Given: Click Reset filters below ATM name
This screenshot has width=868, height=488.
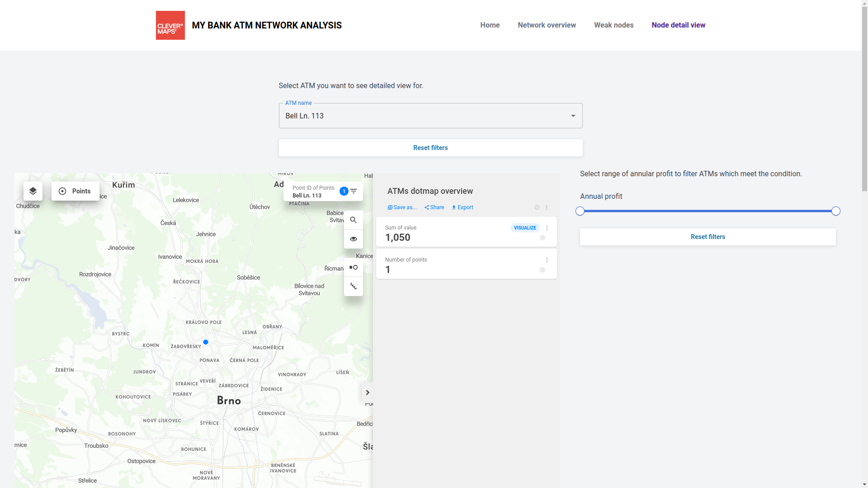Looking at the screenshot, I should tap(430, 148).
